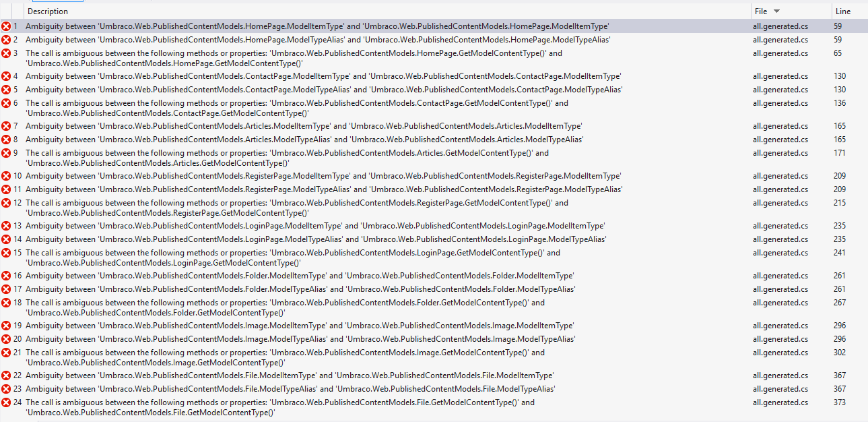The height and width of the screenshot is (422, 868).
Task: Select Articles.ModelItemType ambiguity error description
Action: [304, 126]
